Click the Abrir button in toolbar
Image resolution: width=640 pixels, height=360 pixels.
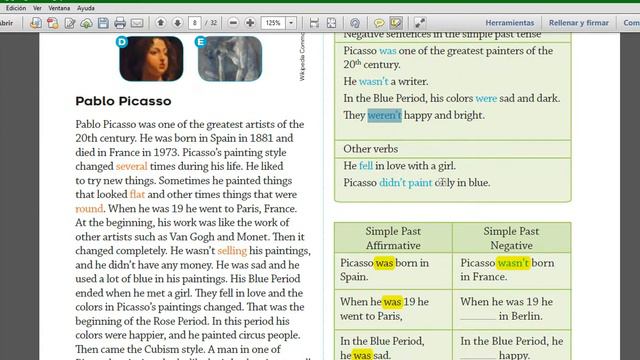coord(6,23)
